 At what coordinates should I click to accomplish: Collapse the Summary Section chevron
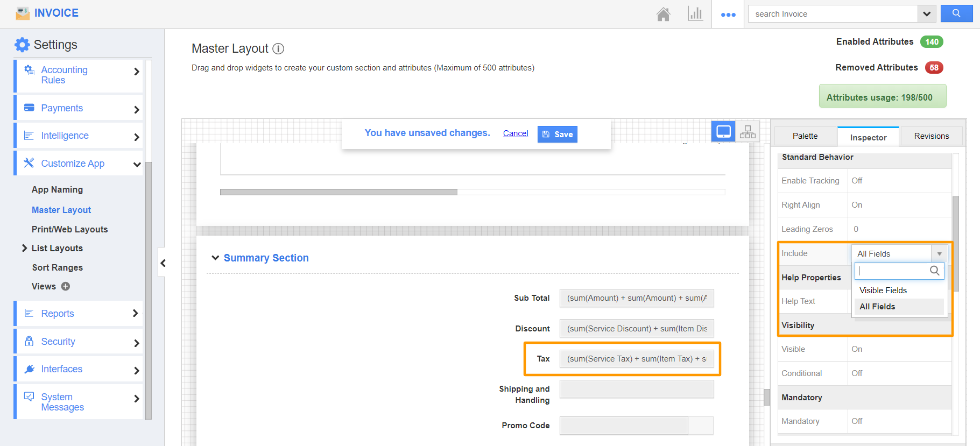(215, 258)
